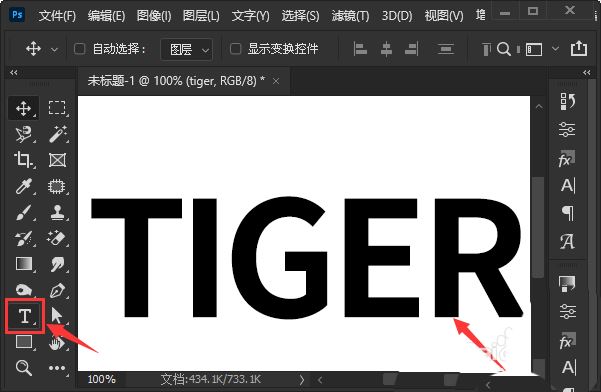Viewport: 601px width, 392px height.
Task: Select the Pen tool
Action: tap(57, 290)
